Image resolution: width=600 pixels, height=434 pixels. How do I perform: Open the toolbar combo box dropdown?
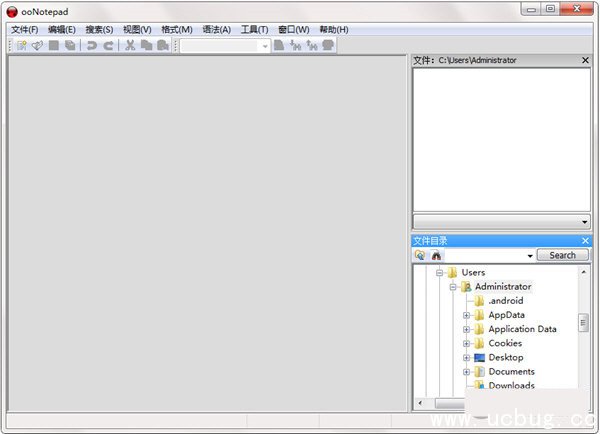click(x=264, y=46)
